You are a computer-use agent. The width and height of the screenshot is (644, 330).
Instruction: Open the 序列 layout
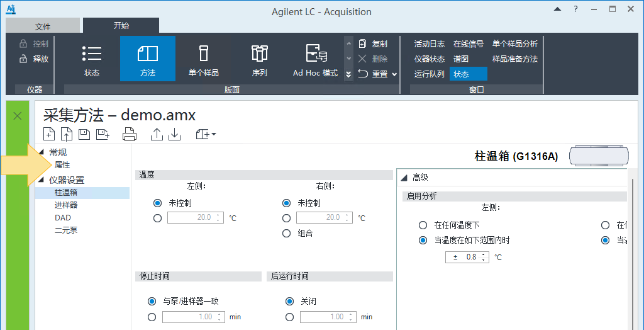tap(260, 59)
